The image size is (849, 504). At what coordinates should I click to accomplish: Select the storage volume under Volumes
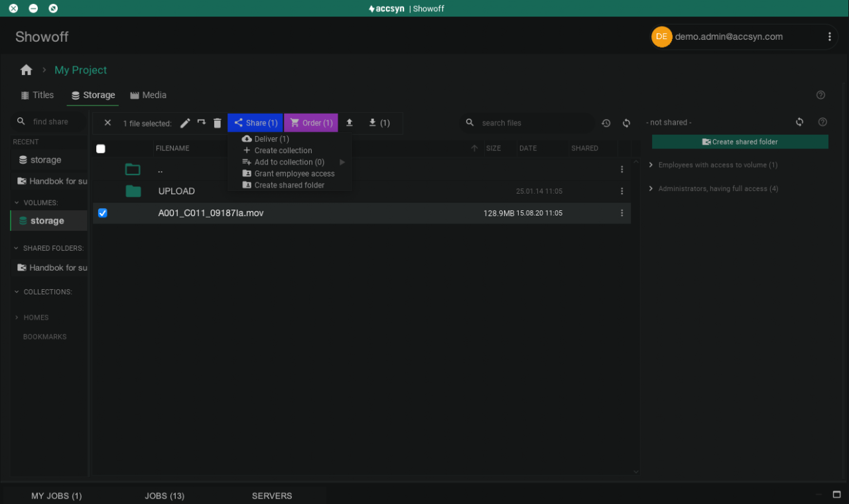click(x=49, y=221)
